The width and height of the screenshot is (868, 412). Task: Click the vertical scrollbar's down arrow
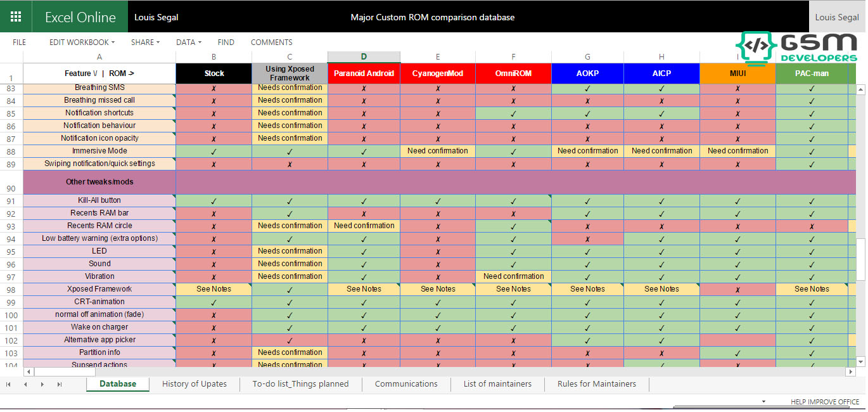point(860,361)
